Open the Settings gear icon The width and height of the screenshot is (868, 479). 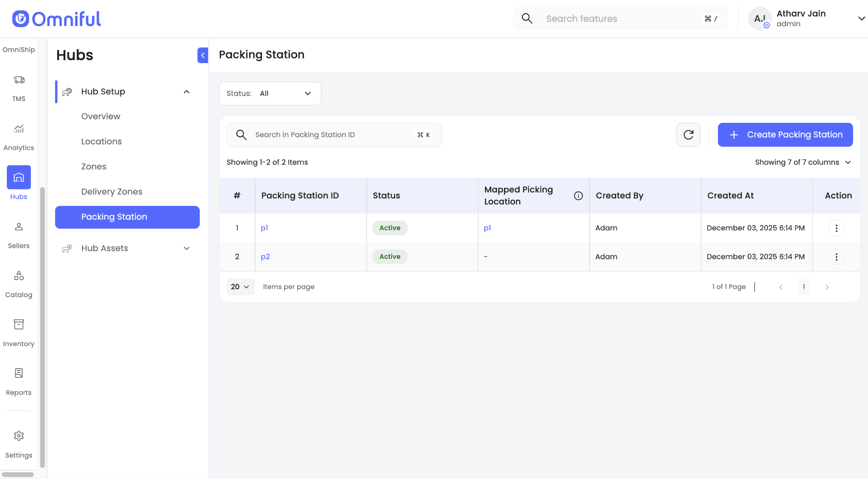click(x=19, y=436)
